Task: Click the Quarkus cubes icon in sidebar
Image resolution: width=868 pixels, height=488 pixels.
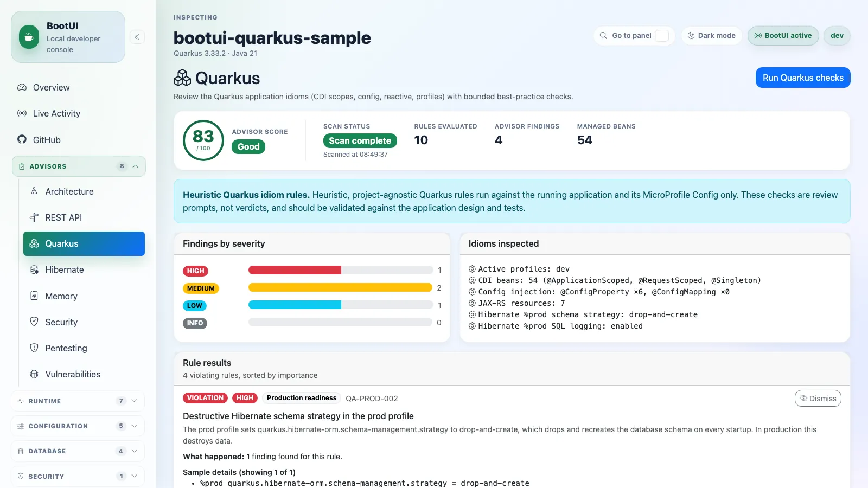Action: click(34, 243)
